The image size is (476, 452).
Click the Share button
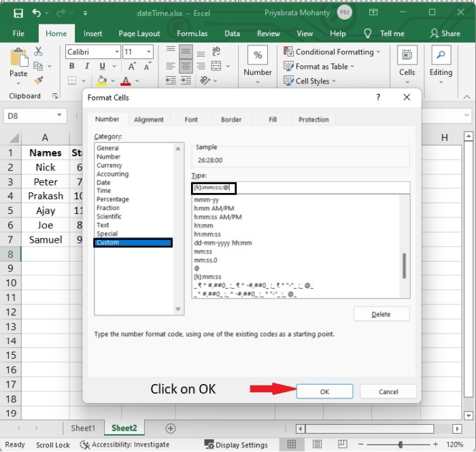445,33
